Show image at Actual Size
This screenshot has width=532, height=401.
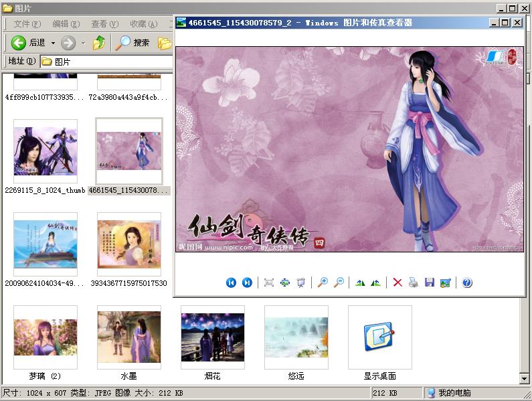[x=285, y=283]
